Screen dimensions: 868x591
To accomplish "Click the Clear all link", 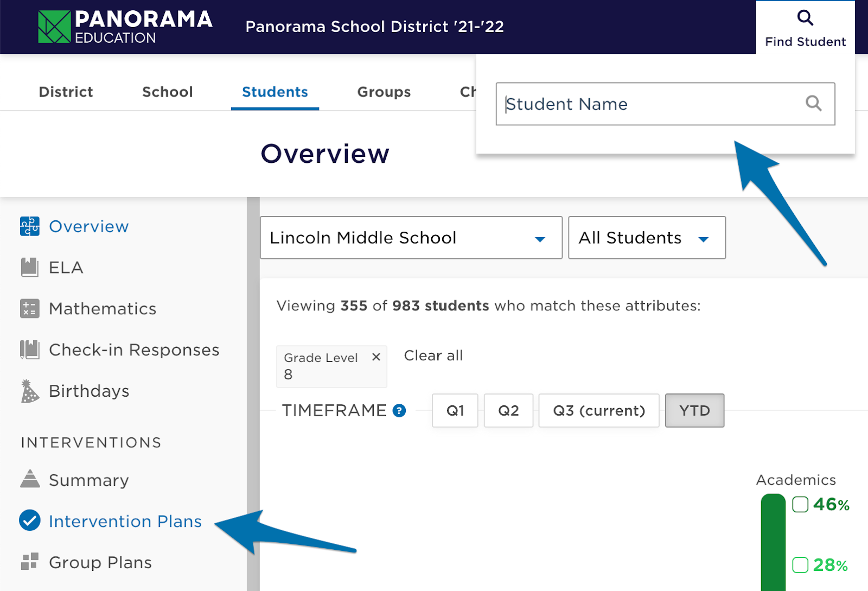I will pyautogui.click(x=433, y=355).
